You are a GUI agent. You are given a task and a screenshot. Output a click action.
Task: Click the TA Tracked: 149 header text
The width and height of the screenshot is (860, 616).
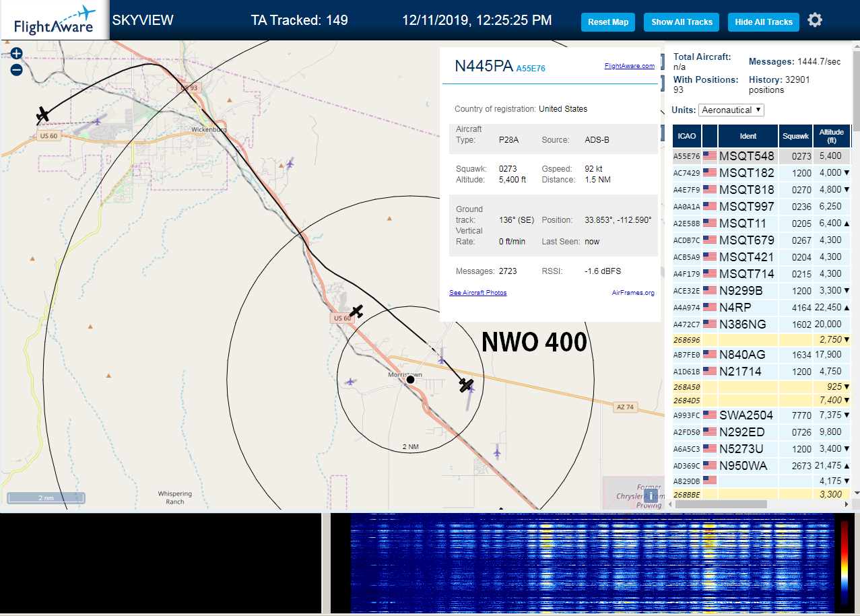tap(300, 20)
